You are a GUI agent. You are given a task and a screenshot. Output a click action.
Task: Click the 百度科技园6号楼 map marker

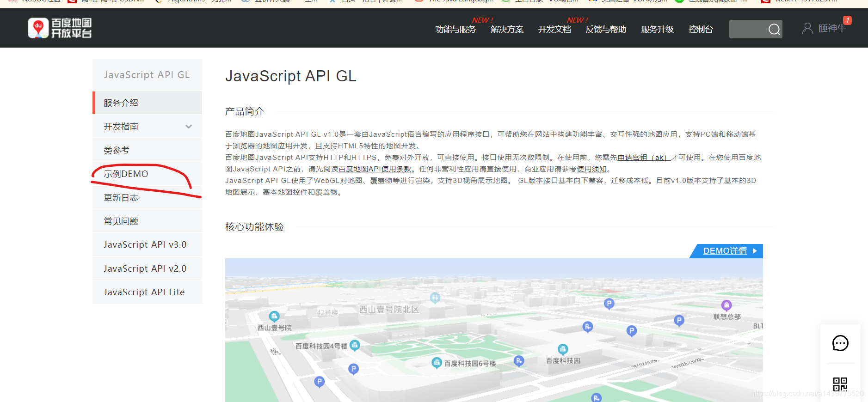[437, 363]
